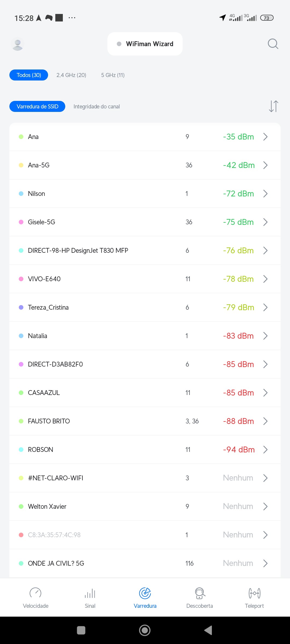Image resolution: width=290 pixels, height=644 pixels.
Task: Filter networks by 5 GHz (11)
Action: click(x=113, y=75)
